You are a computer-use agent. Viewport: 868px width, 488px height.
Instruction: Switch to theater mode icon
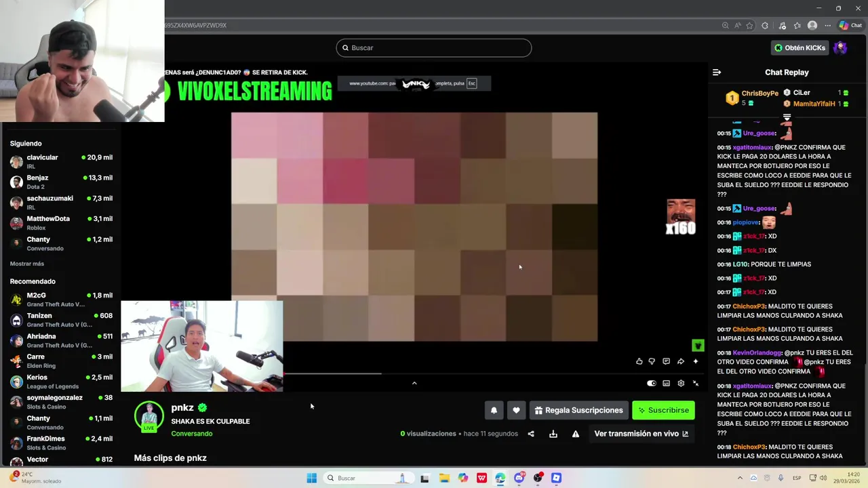click(x=666, y=384)
